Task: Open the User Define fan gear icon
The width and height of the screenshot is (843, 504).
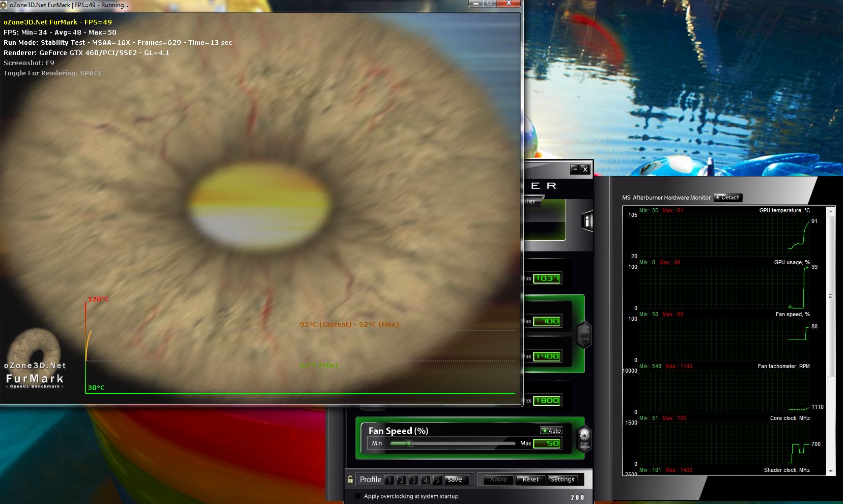Action: 584,439
